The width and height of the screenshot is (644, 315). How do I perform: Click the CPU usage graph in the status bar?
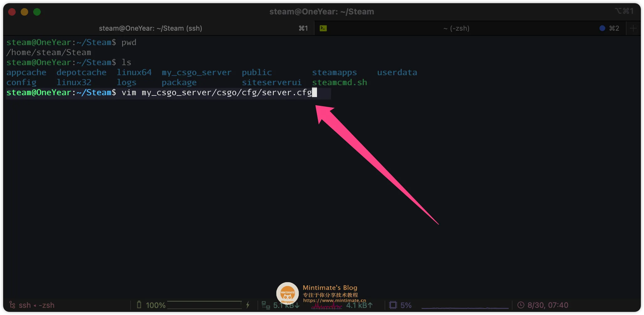tap(465, 306)
